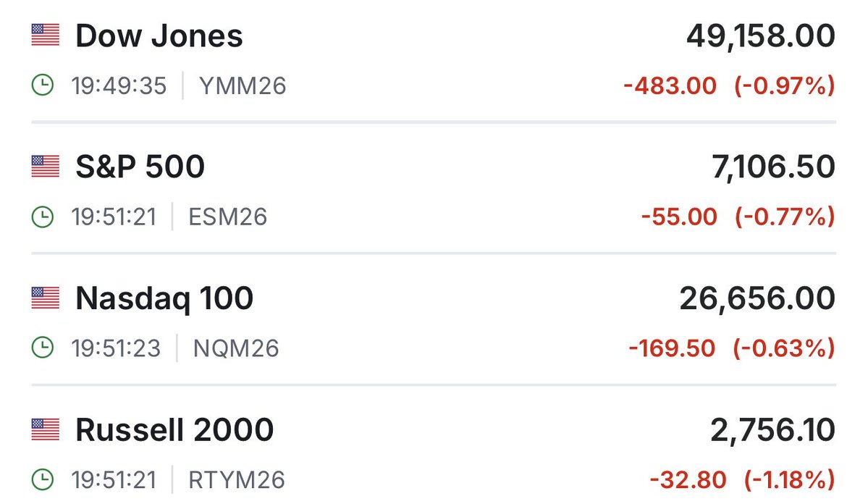Image resolution: width=868 pixels, height=504 pixels.
Task: Click the Nasdaq 100 price 26,656.00
Action: click(757, 298)
